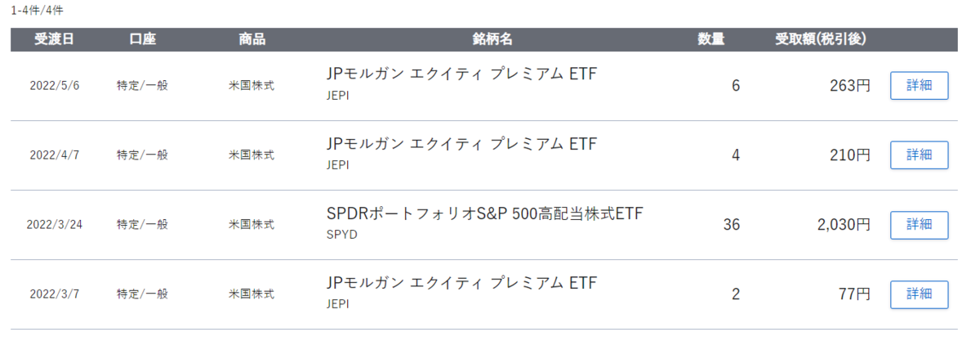Screen dimensions: 980x341
Task: Click the 2022/3/24 settlement date
Action: click(x=54, y=224)
